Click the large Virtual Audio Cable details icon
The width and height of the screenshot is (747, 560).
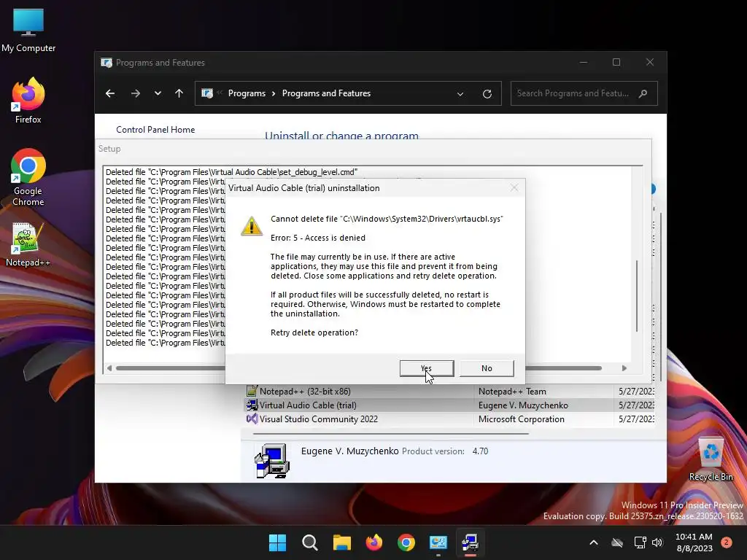pyautogui.click(x=272, y=461)
